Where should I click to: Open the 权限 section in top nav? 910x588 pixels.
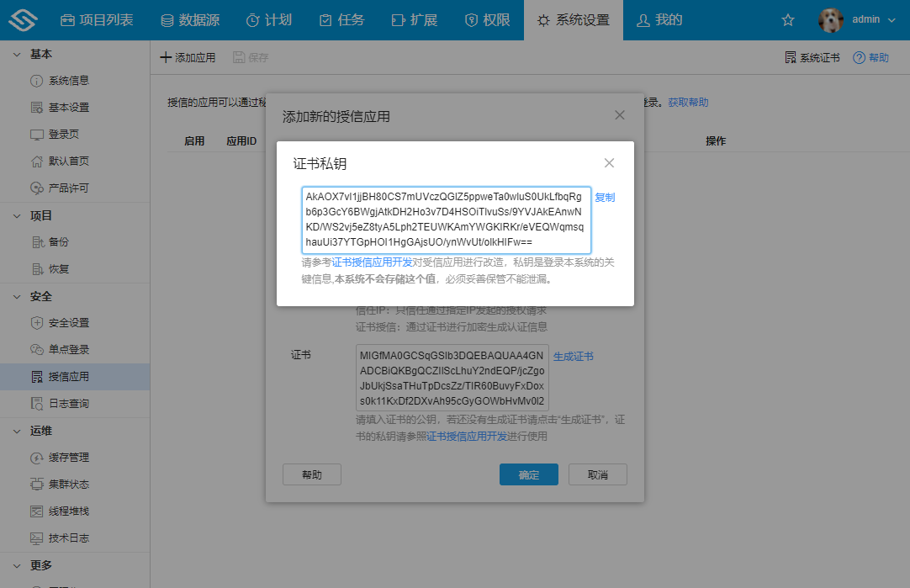click(488, 19)
